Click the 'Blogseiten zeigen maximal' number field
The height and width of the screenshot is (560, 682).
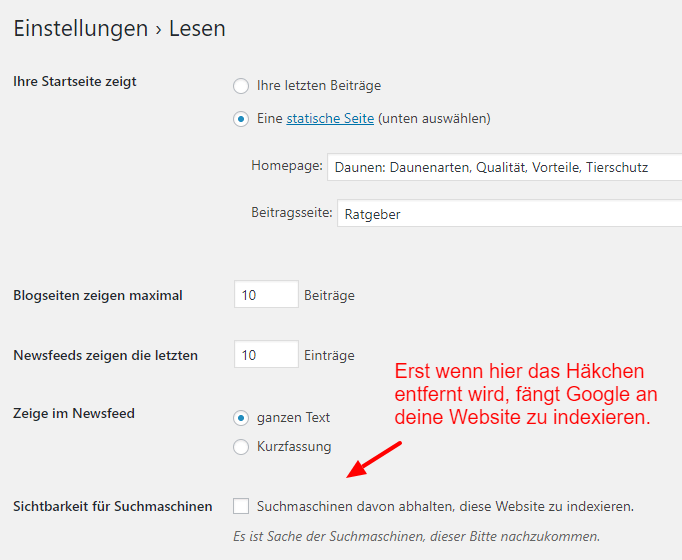(266, 294)
